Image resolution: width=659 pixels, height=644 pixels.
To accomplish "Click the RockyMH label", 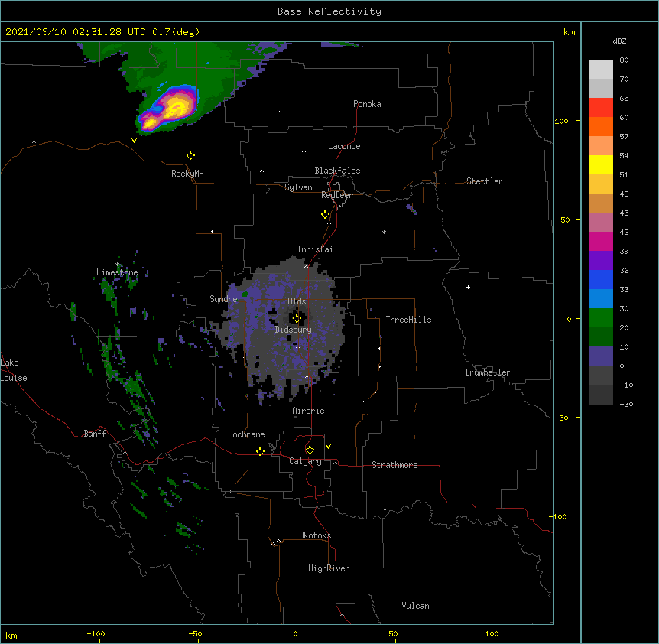I will point(187,174).
